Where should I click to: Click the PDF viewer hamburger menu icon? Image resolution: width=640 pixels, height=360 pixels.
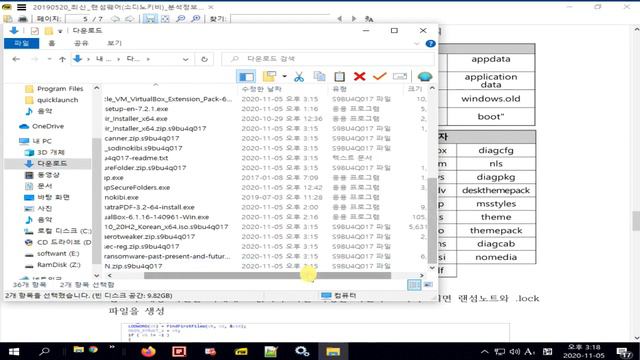pyautogui.click(x=21, y=7)
